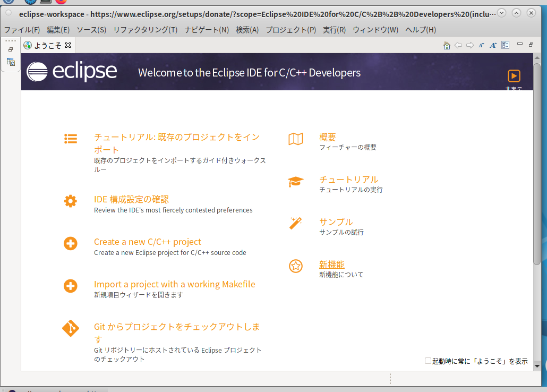Open the ソース(S) menu
This screenshot has width=547, height=392.
[x=91, y=30]
